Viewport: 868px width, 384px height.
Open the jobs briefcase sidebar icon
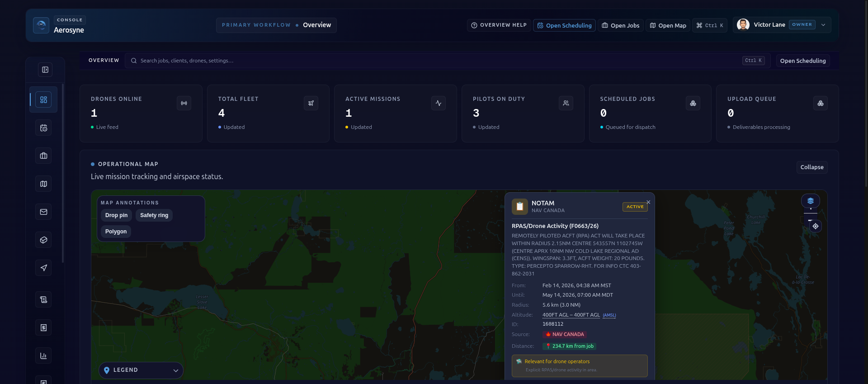pos(43,156)
